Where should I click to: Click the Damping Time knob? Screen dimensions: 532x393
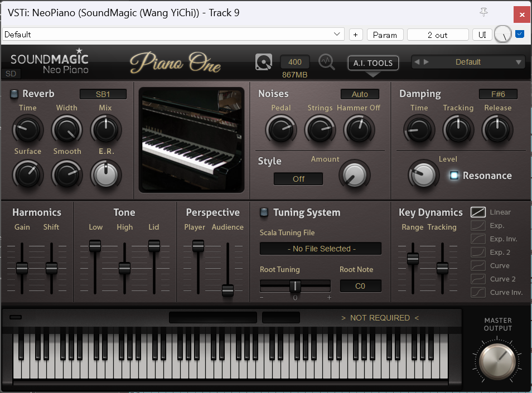click(419, 129)
